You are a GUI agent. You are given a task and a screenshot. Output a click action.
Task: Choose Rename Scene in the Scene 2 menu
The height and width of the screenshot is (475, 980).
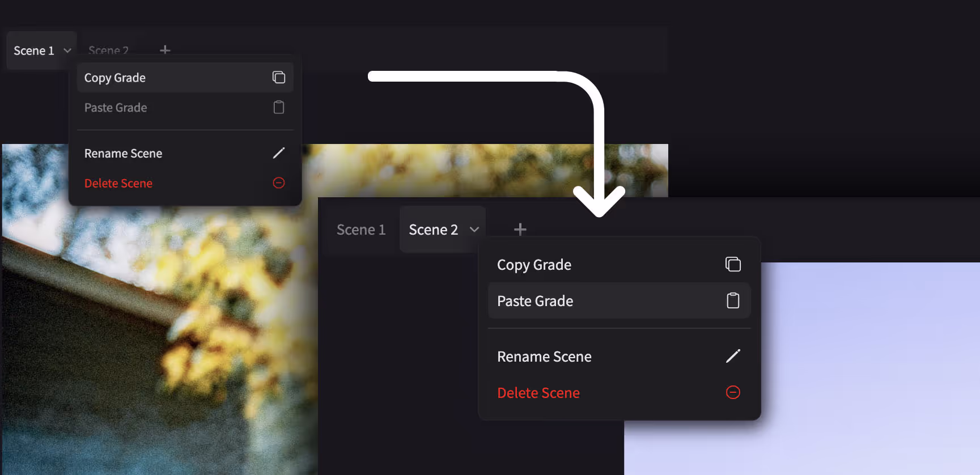coord(619,357)
